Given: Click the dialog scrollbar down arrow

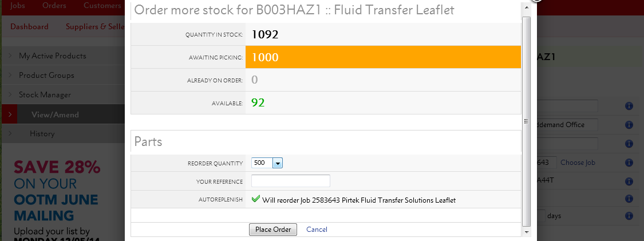Looking at the screenshot, I should click(x=526, y=232).
